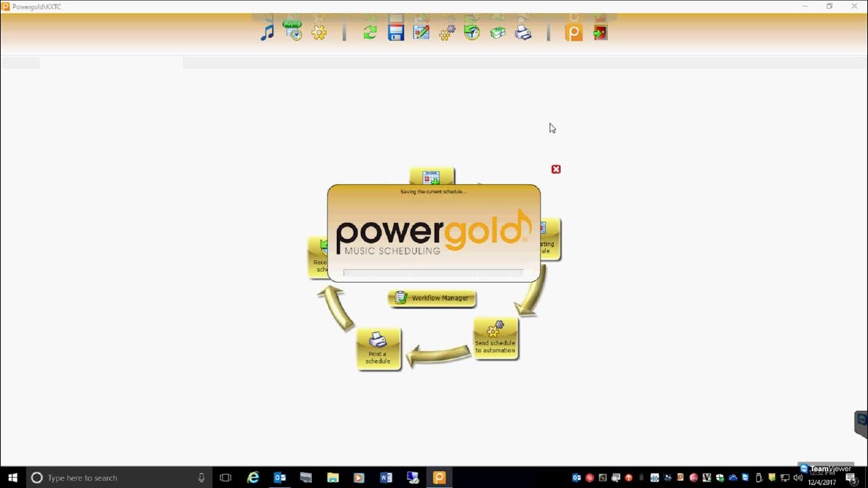Open the yellow gear settings icon

click(x=319, y=32)
